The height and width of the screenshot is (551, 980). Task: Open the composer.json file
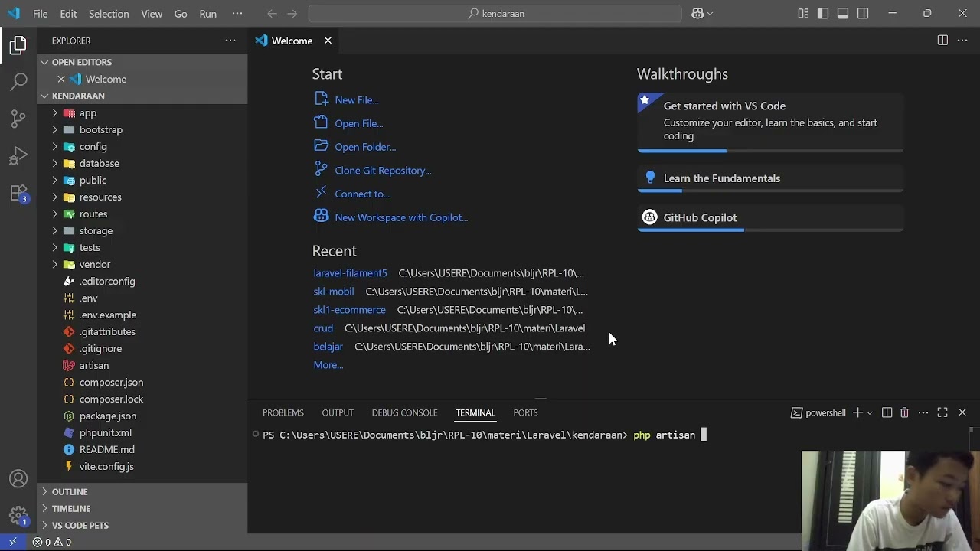(x=142, y=382)
